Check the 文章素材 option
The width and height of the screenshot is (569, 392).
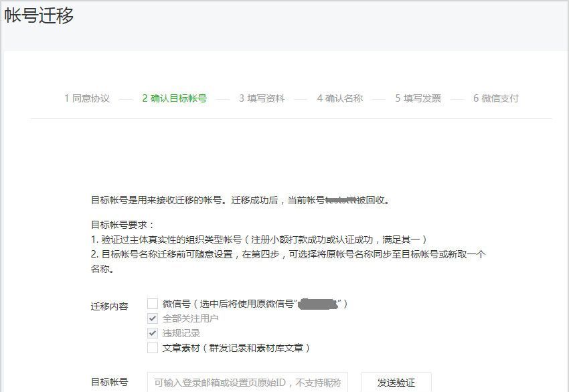(151, 348)
